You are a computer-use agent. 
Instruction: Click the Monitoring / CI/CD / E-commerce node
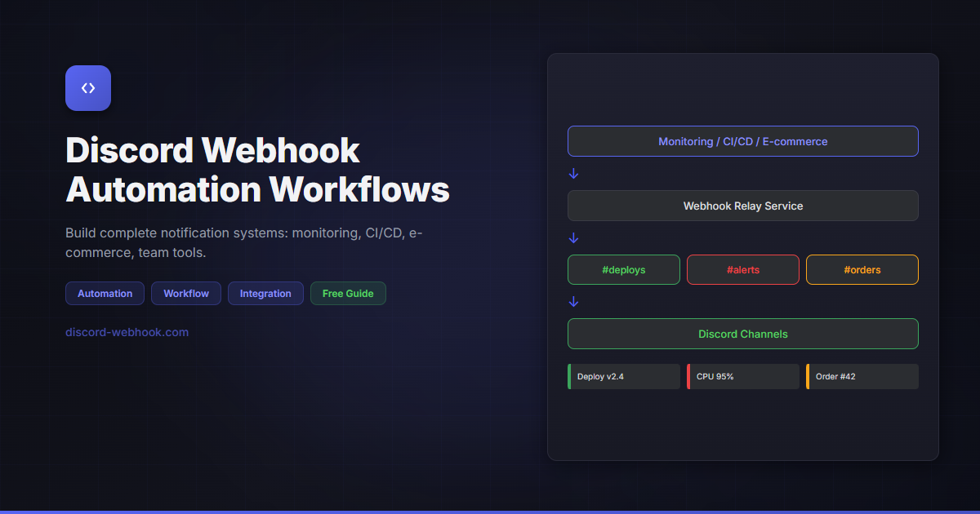click(x=742, y=140)
